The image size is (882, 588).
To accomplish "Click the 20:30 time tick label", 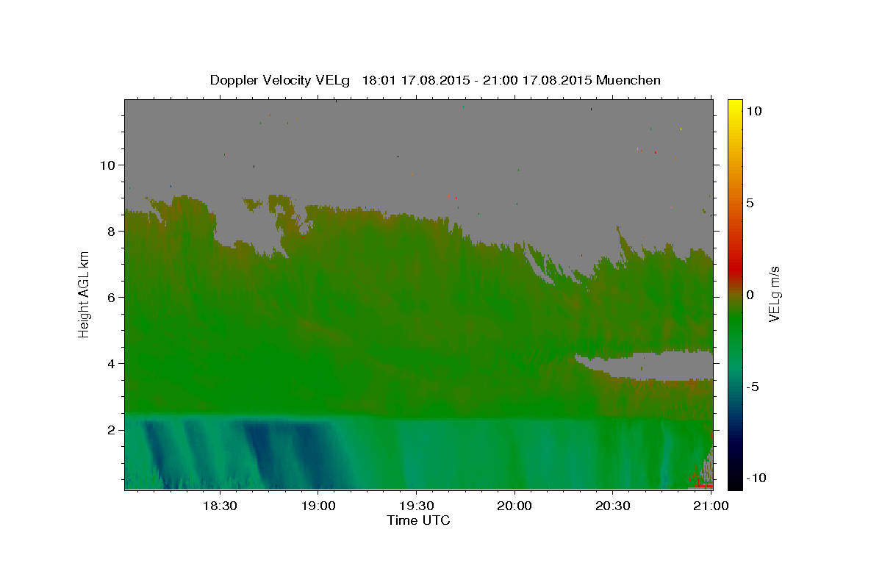I will coord(613,506).
